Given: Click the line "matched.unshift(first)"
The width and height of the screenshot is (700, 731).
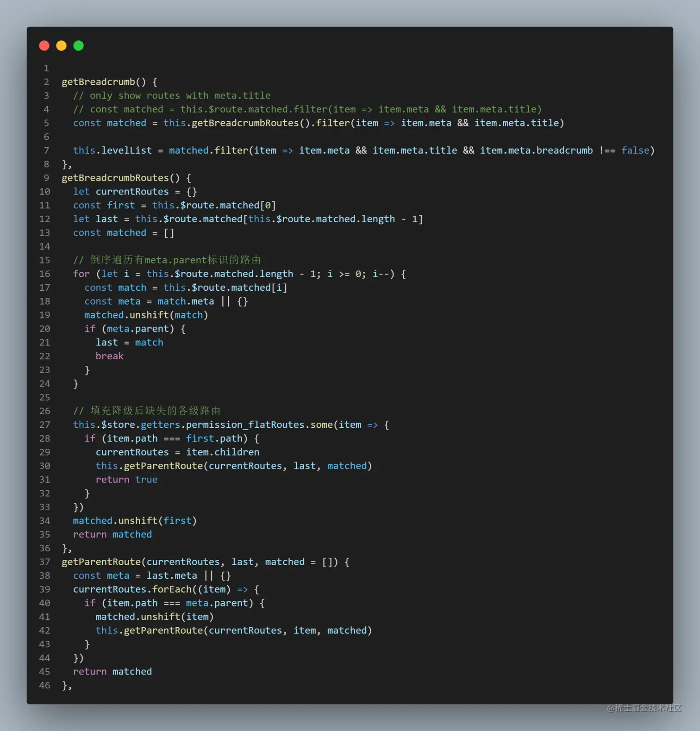Looking at the screenshot, I should coord(135,521).
